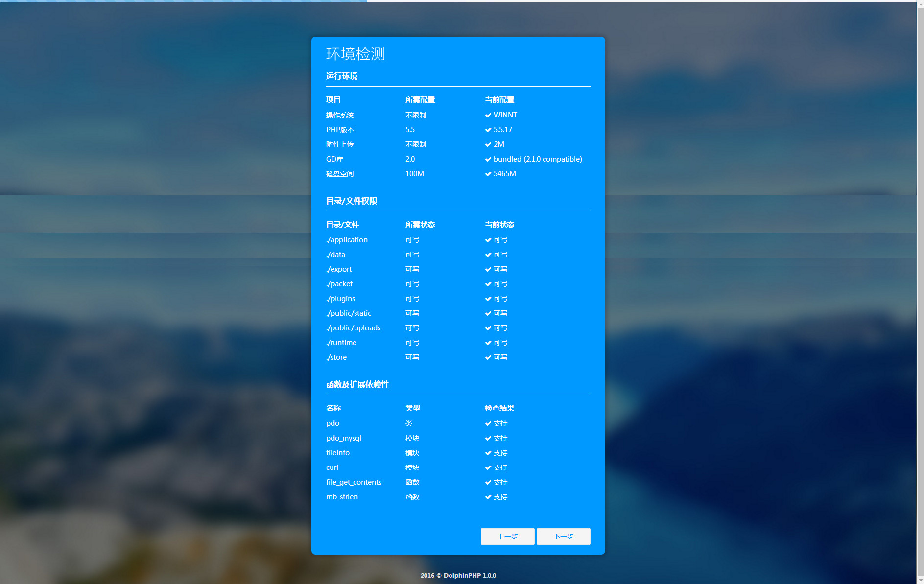924x584 pixels.
Task: Click the ./runtime row's status checkmark
Action: click(488, 343)
